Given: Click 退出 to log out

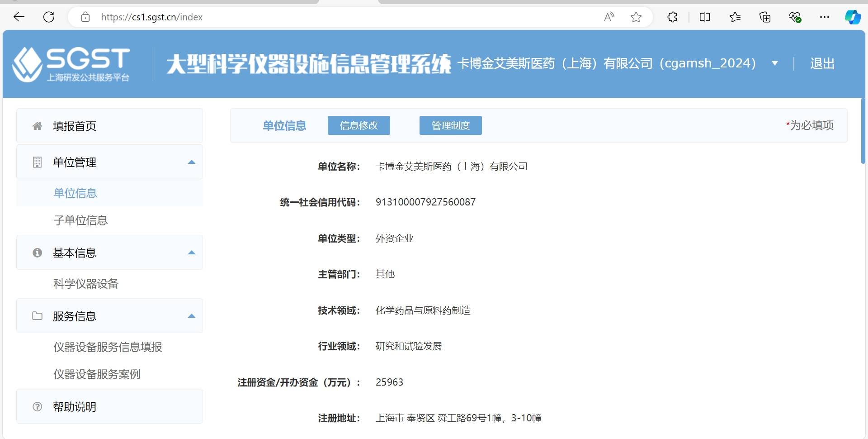Looking at the screenshot, I should [x=822, y=63].
